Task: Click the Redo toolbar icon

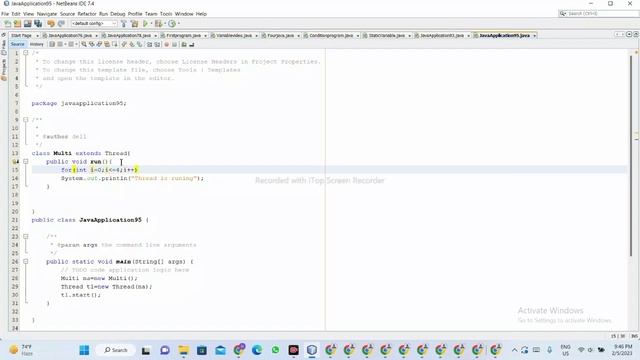Action: point(61,24)
